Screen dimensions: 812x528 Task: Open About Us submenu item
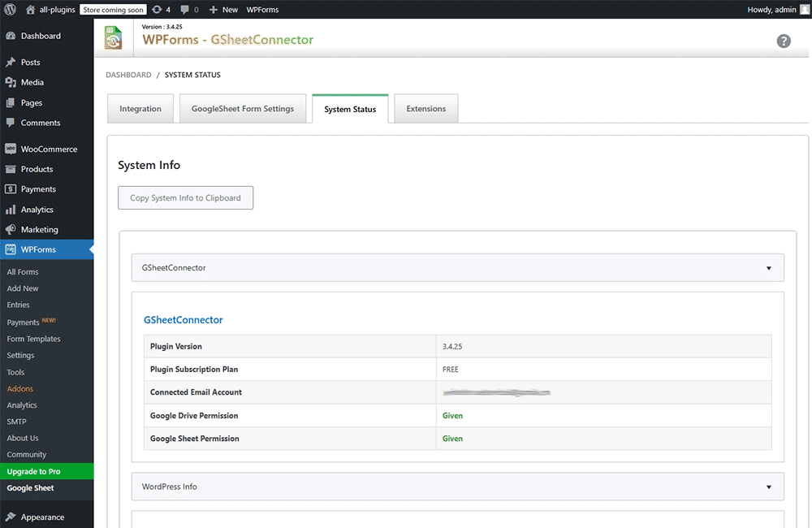click(23, 439)
